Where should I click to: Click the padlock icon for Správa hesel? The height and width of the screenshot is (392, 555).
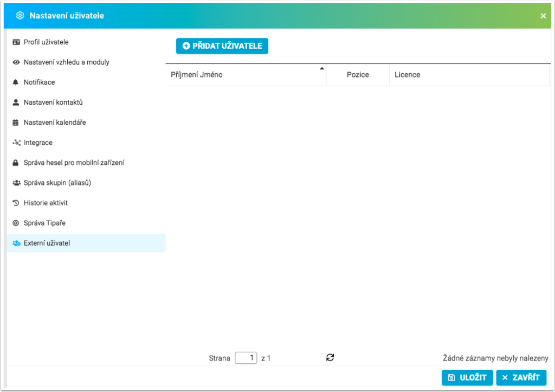click(x=16, y=163)
